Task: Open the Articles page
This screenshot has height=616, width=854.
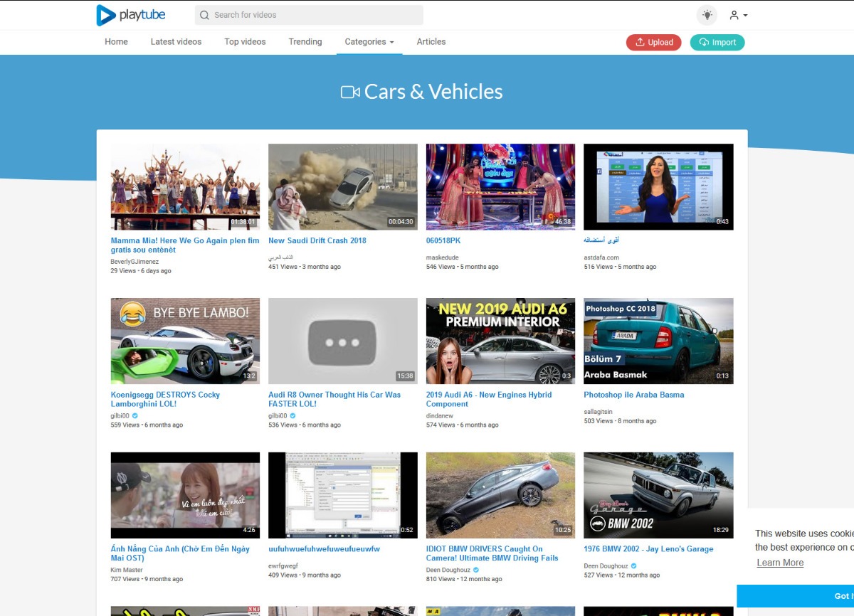Action: point(431,42)
